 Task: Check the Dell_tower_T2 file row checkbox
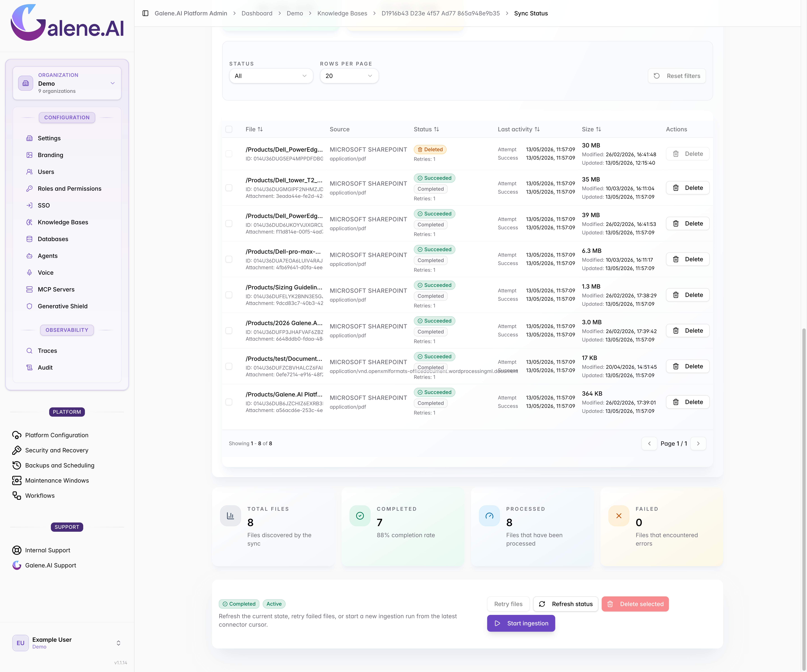tap(229, 188)
